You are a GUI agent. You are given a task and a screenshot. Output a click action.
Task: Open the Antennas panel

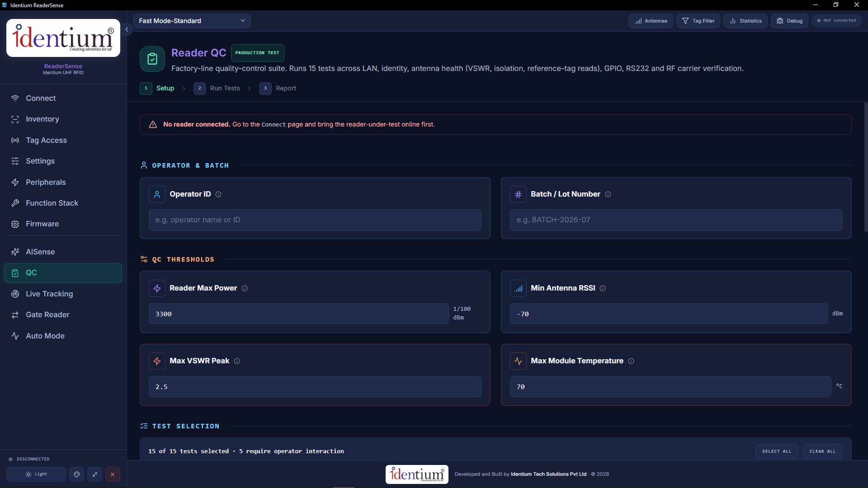tap(651, 21)
